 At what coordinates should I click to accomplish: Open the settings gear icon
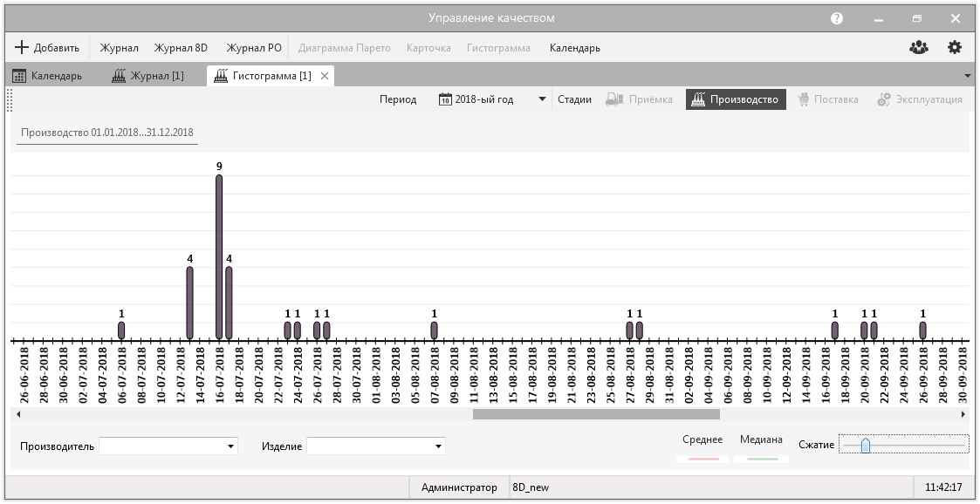point(955,47)
